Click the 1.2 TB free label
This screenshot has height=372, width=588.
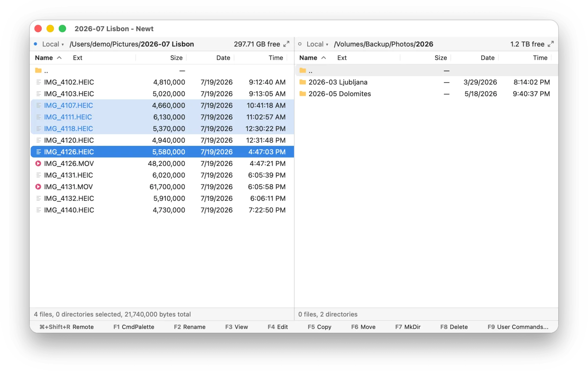527,44
